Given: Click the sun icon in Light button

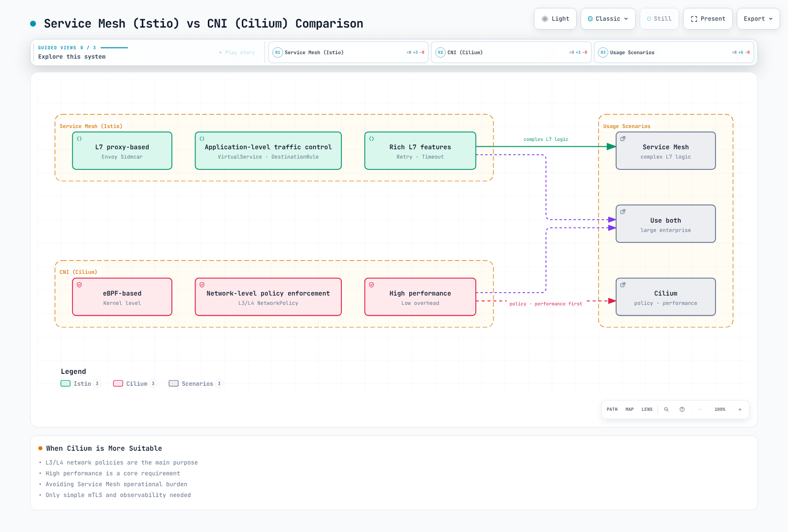Looking at the screenshot, I should point(545,19).
